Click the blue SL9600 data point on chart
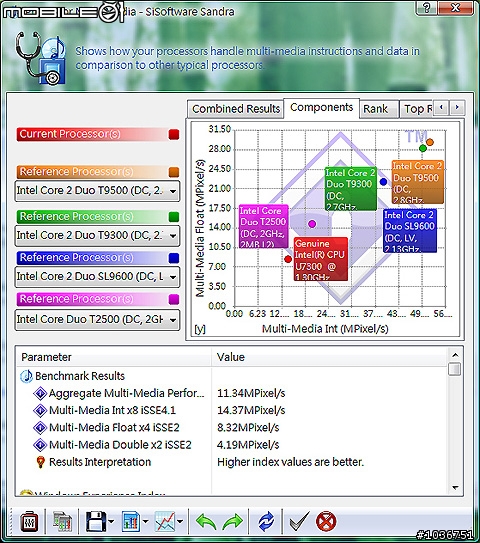 point(383,181)
